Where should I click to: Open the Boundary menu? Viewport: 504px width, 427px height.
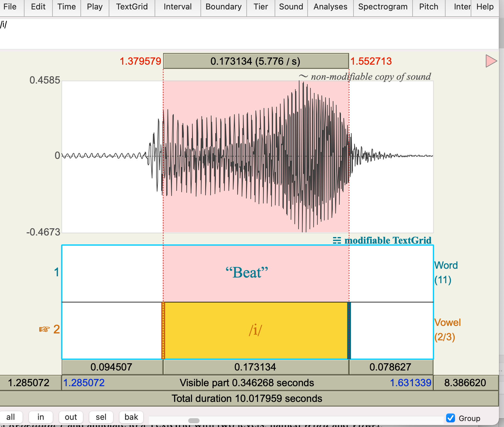click(224, 7)
